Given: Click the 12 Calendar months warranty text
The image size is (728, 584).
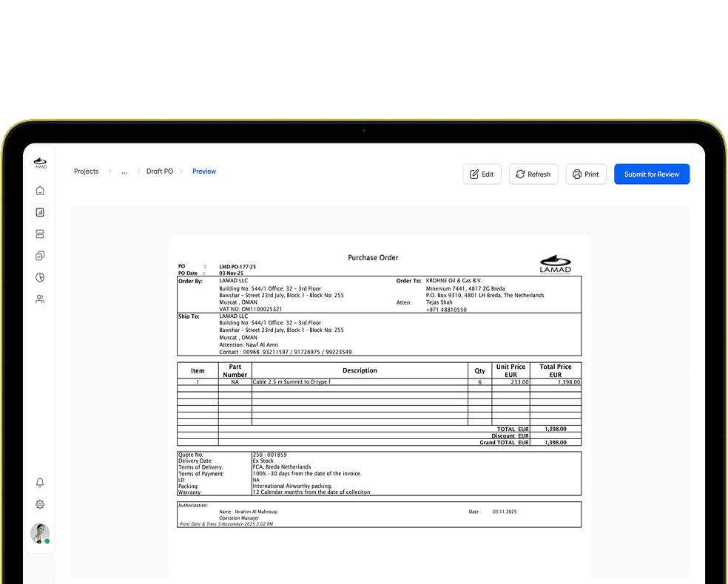Looking at the screenshot, I should pos(311,492).
